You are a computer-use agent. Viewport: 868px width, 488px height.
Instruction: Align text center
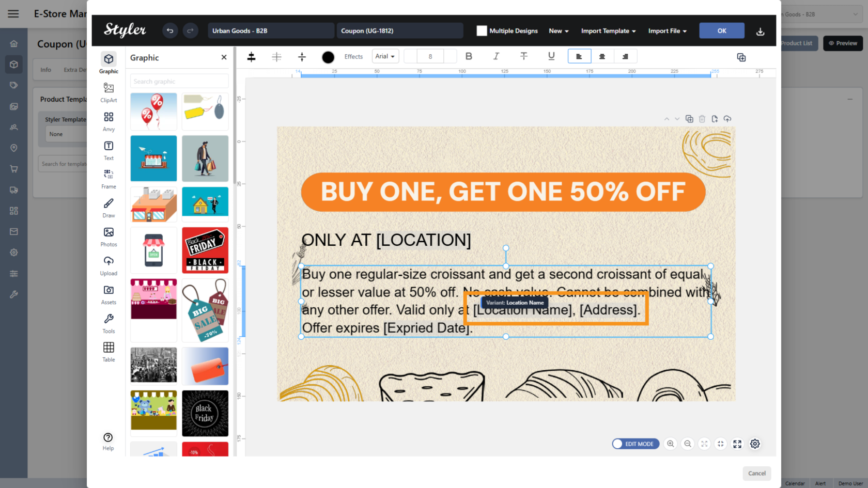coord(602,56)
